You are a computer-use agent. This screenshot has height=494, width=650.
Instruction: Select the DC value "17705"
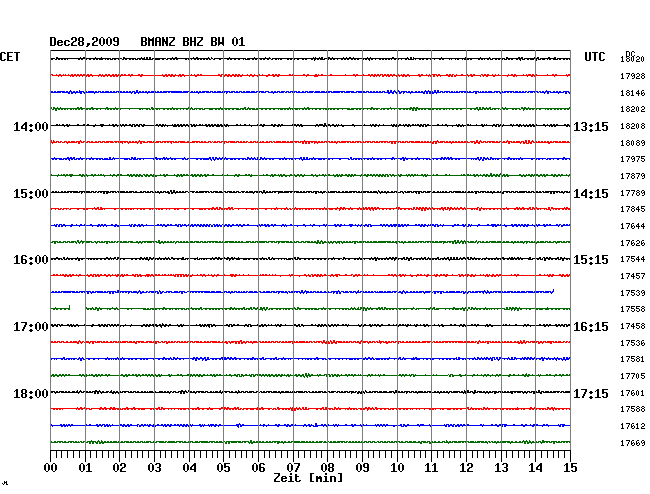(x=633, y=376)
